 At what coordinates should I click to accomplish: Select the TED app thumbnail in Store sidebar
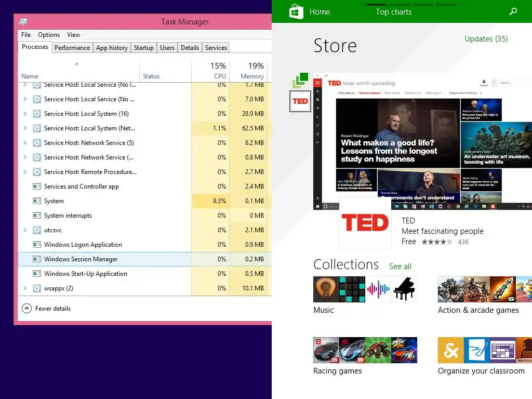coord(300,101)
